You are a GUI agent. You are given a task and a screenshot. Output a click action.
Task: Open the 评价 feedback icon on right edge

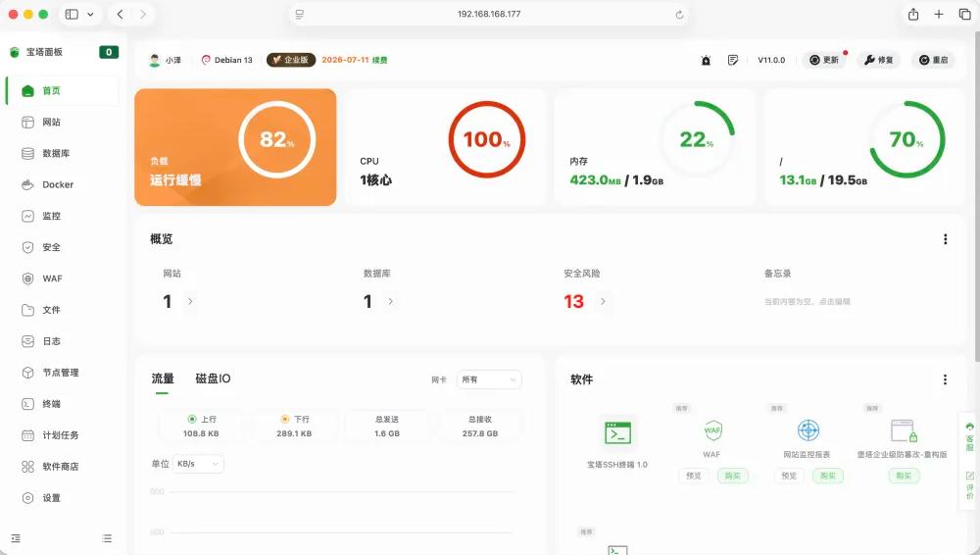[970, 482]
